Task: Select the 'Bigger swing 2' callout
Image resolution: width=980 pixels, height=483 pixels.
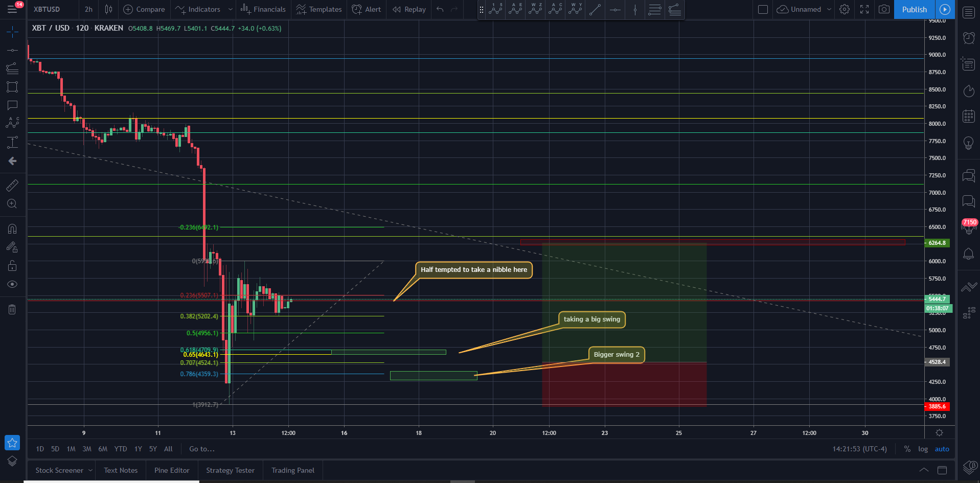Action: tap(617, 355)
